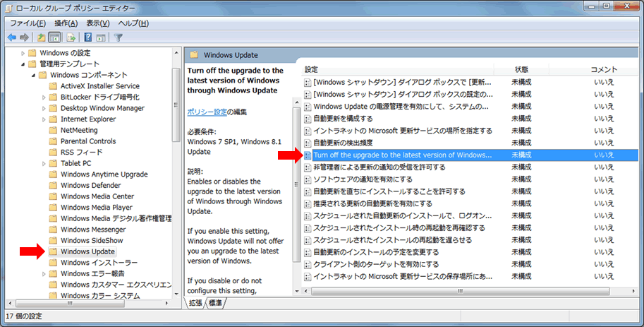Click the folder icon in the Windows Update header

point(194,54)
